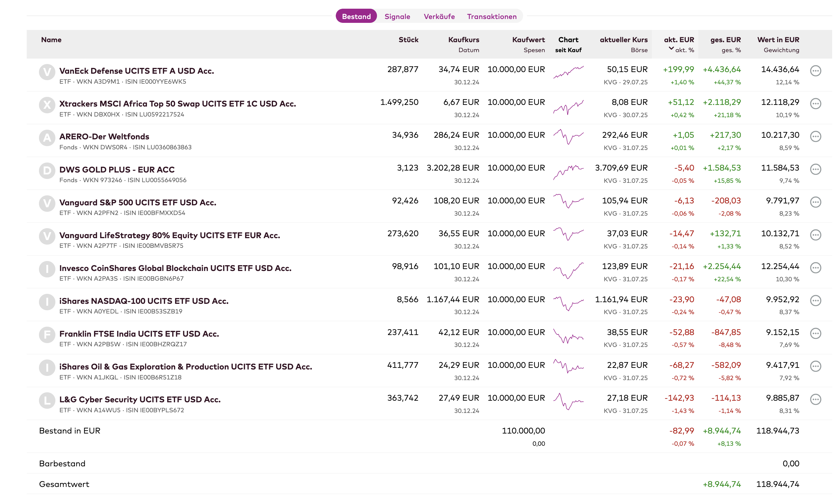Sort table by ges. EUR column header
The image size is (837, 504).
(x=725, y=40)
